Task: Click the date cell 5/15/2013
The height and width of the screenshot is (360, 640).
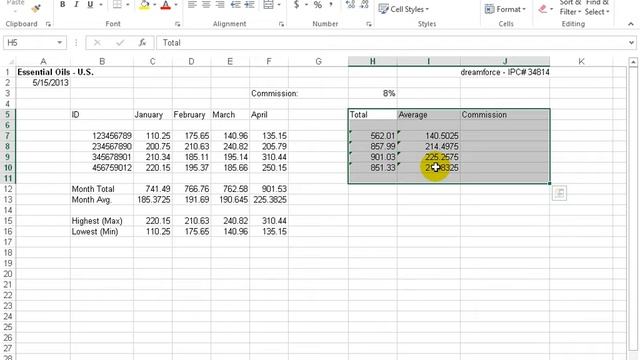Action: [43, 83]
